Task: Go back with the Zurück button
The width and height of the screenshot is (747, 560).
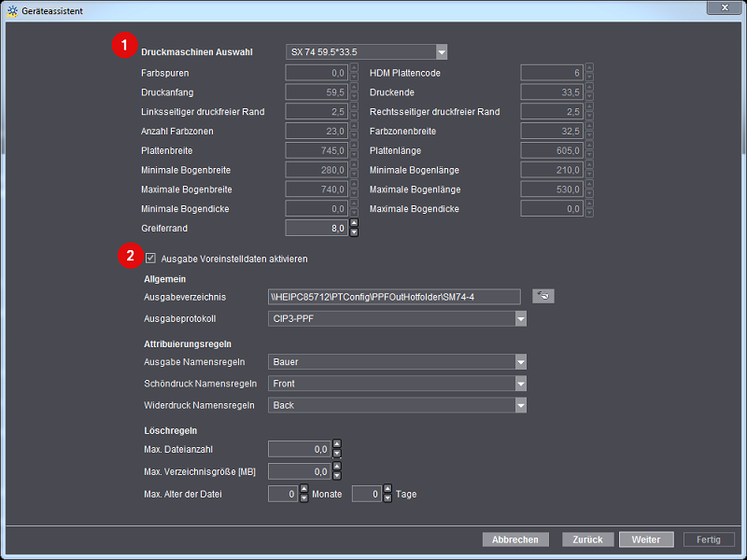Action: pos(588,539)
